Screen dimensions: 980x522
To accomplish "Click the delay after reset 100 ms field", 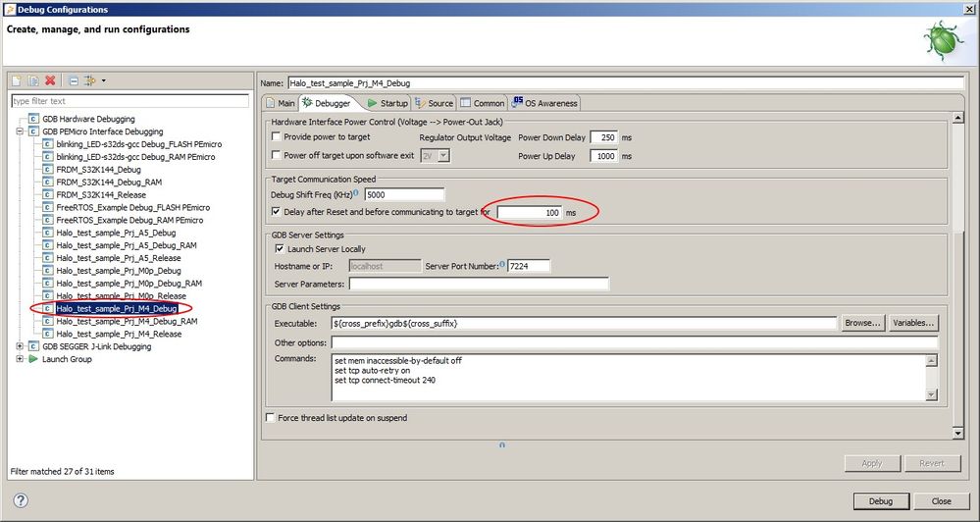I will point(530,213).
